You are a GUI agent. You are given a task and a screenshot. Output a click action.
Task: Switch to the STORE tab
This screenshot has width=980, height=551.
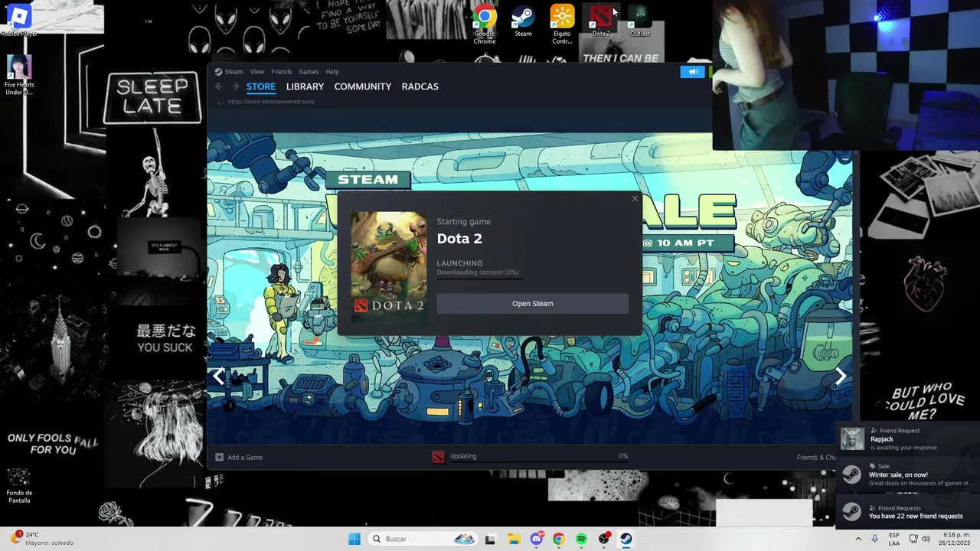click(x=261, y=86)
